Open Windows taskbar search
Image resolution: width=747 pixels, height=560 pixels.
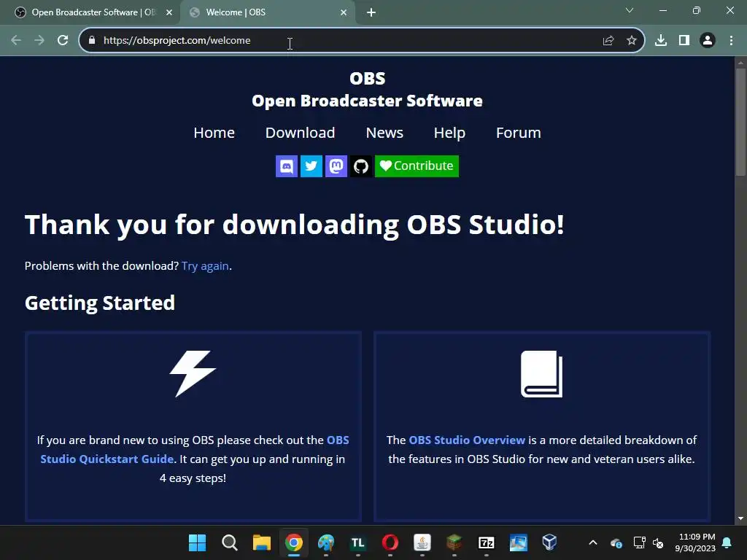230,542
